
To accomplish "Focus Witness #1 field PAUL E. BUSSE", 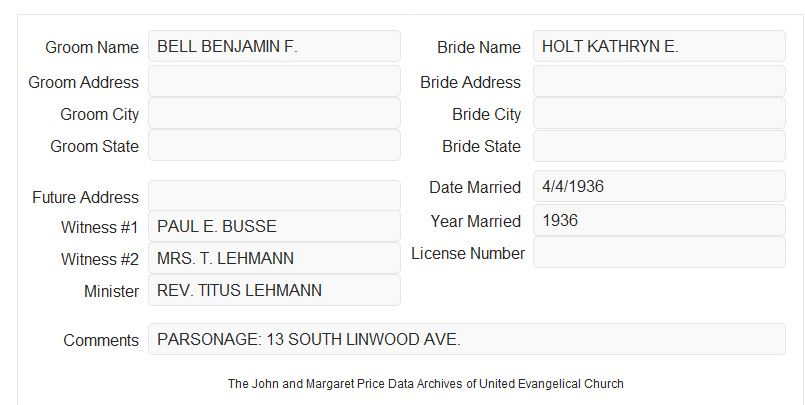I will point(274,226).
